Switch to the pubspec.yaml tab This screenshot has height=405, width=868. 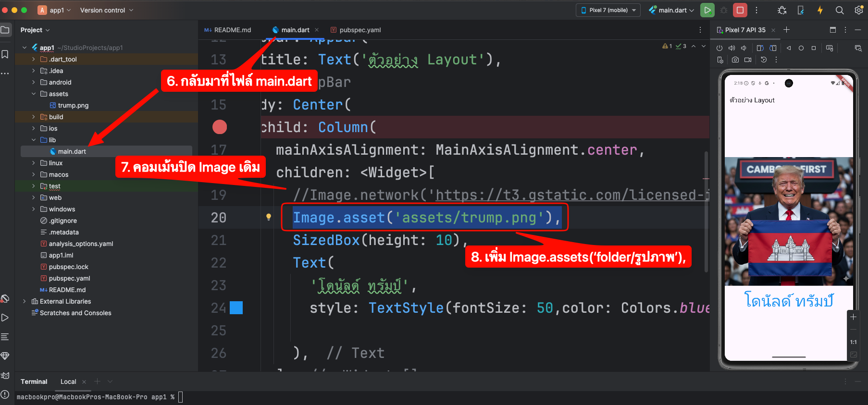(x=360, y=30)
